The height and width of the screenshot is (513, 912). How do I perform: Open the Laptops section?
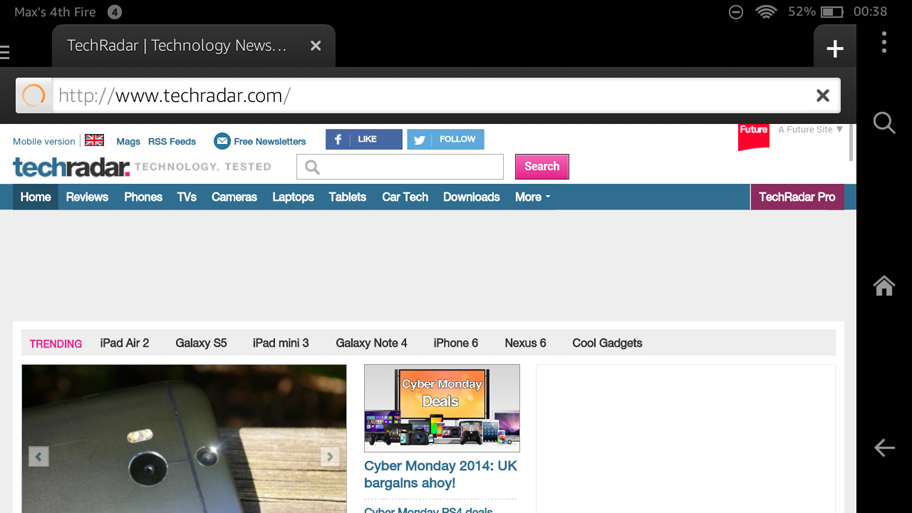pyautogui.click(x=293, y=197)
